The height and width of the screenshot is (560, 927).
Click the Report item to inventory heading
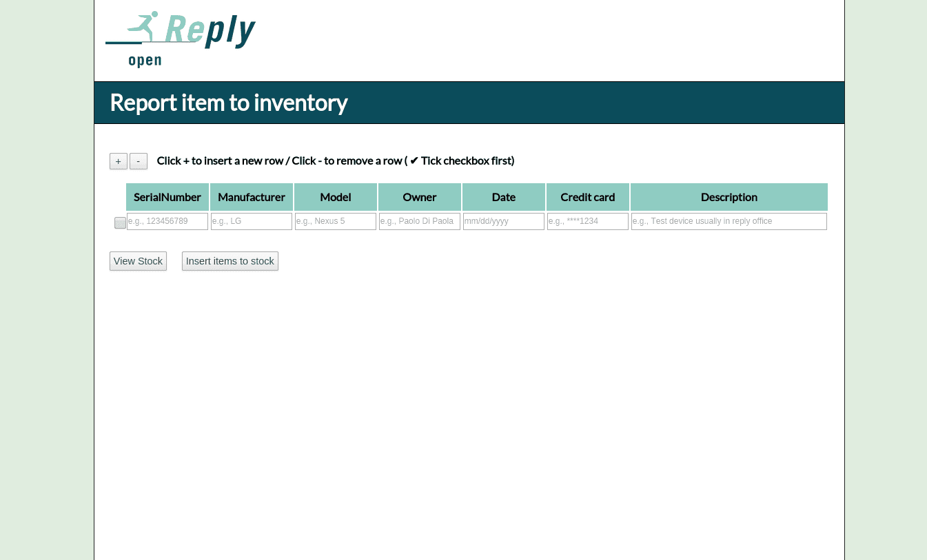pos(229,103)
